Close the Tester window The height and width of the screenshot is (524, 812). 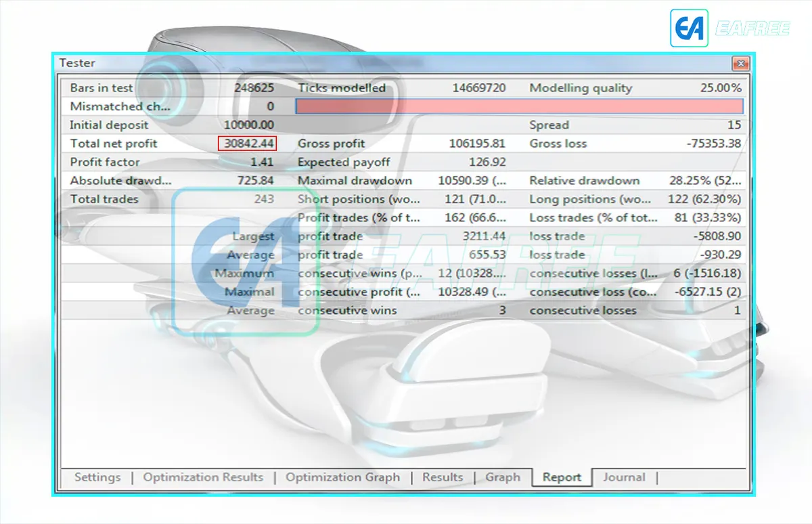point(740,64)
